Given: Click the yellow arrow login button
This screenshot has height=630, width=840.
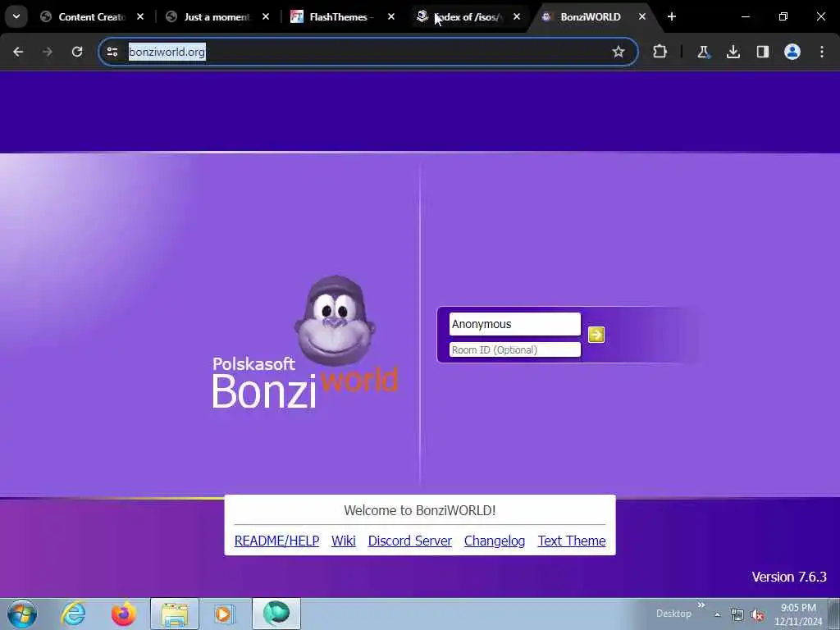Looking at the screenshot, I should (x=596, y=335).
